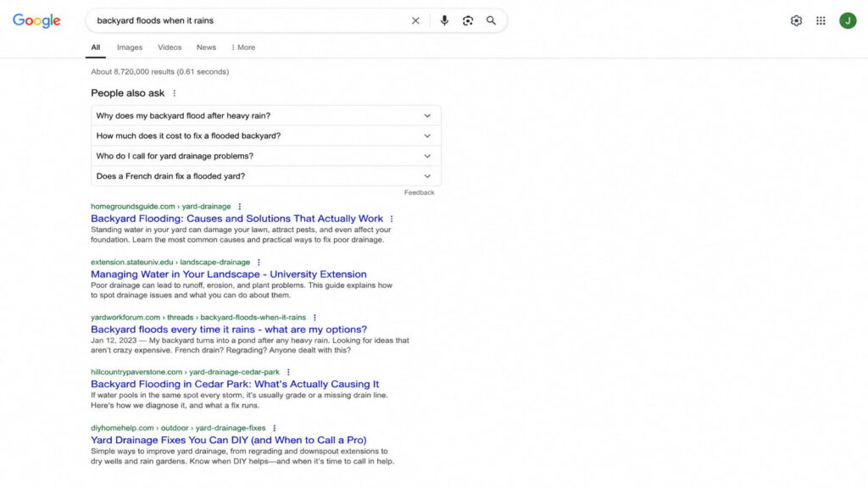
Task: Open options dots beside diyhomehelp.com URL
Action: (274, 428)
